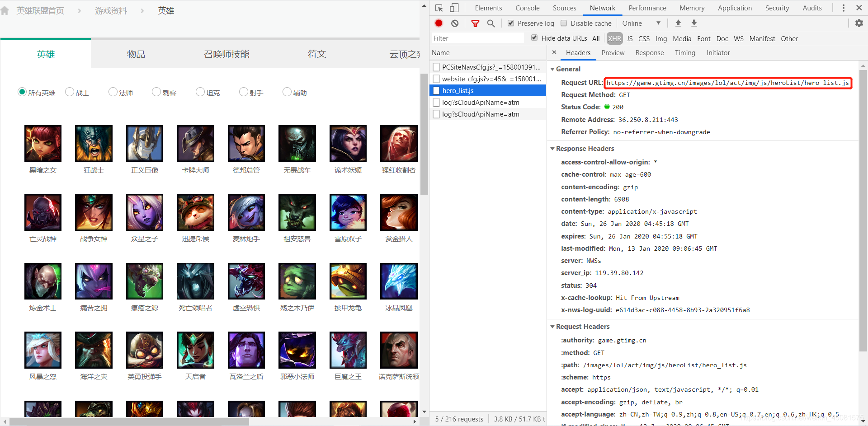The image size is (868, 426).
Task: Click the 游戏资料 breadcrumb link
Action: (111, 10)
